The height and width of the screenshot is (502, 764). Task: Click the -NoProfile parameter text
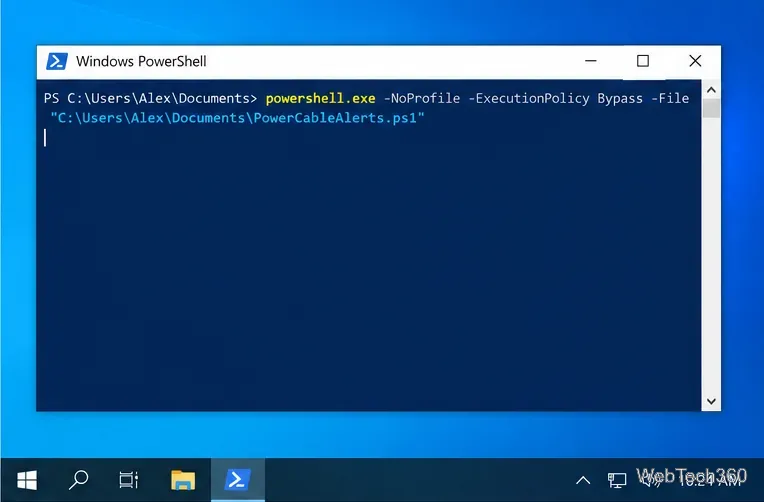click(422, 98)
